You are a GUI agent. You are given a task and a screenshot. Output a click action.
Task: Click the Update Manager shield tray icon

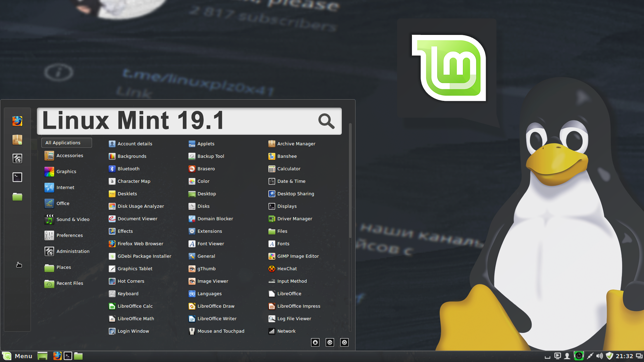pyautogui.click(x=609, y=356)
